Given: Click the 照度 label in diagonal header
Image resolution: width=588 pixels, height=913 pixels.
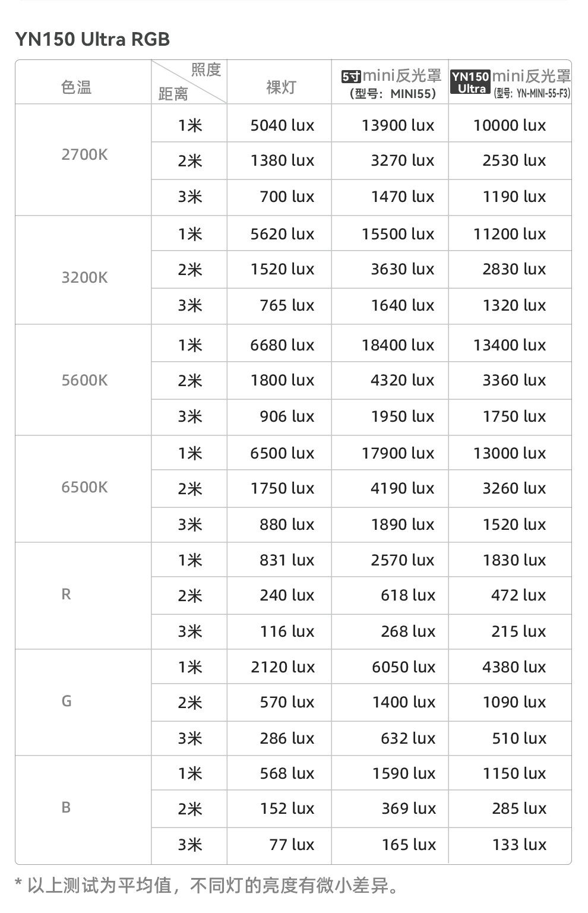Looking at the screenshot, I should point(206,70).
